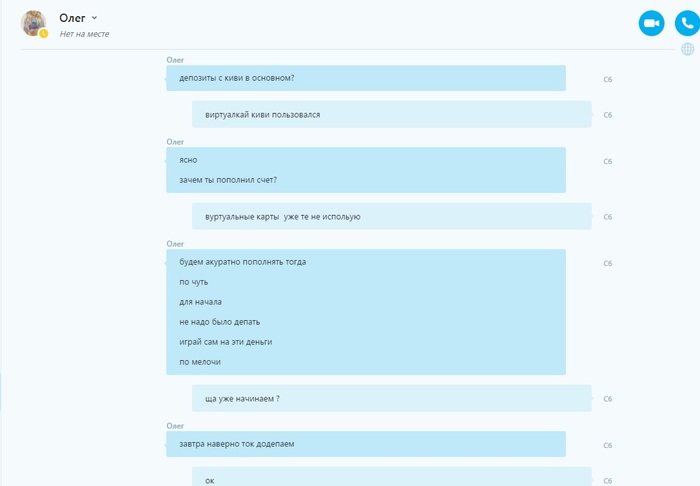Click the Олег sender label above 'ясно'
Viewport: 700px width, 486px height.
point(175,142)
